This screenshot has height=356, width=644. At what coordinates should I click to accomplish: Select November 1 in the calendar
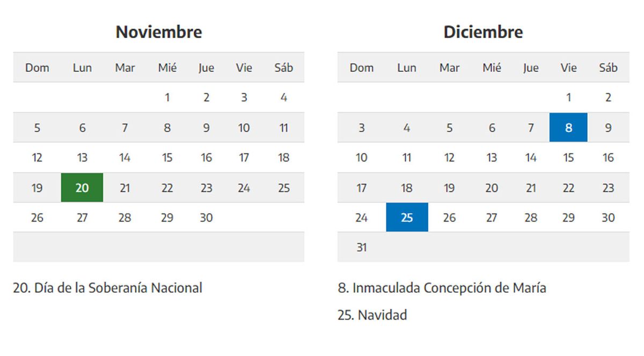(x=167, y=98)
